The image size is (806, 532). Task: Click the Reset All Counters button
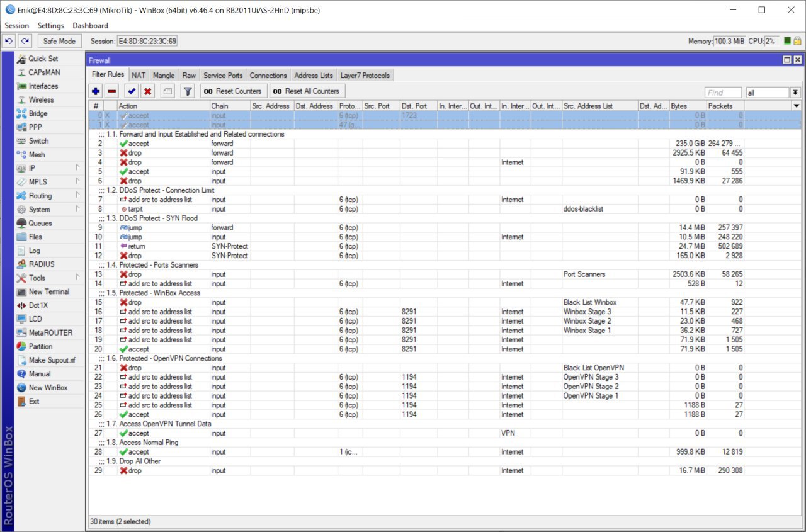point(307,91)
